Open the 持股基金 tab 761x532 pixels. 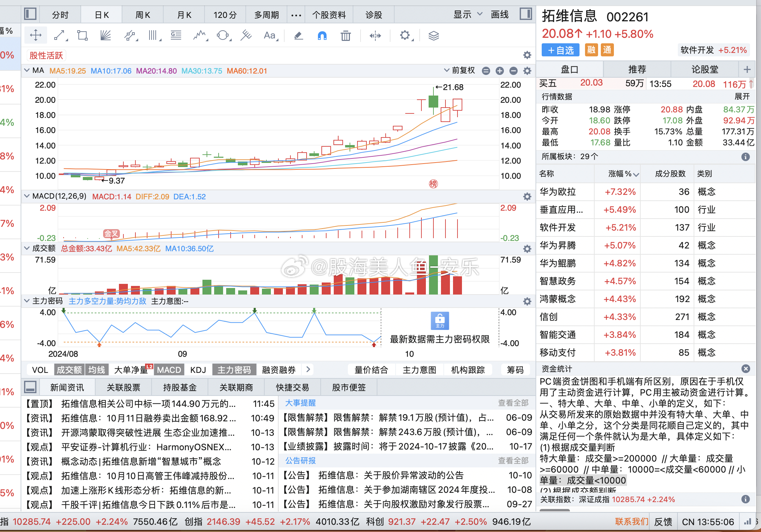coord(180,387)
